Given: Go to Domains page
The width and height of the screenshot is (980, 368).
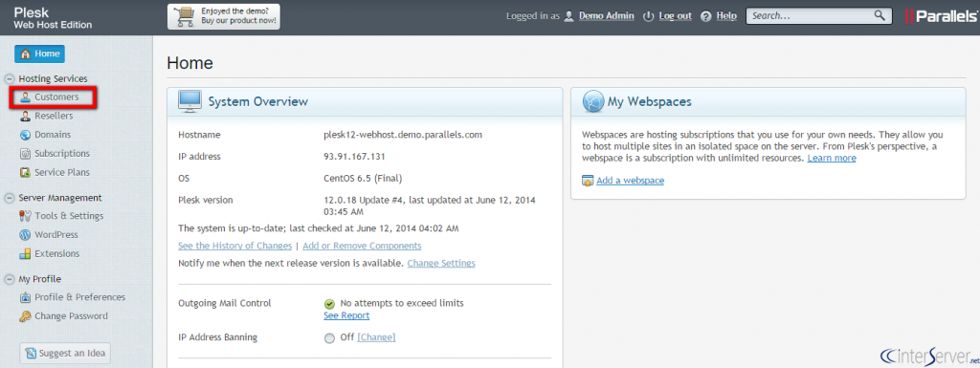Looking at the screenshot, I should click(x=53, y=135).
